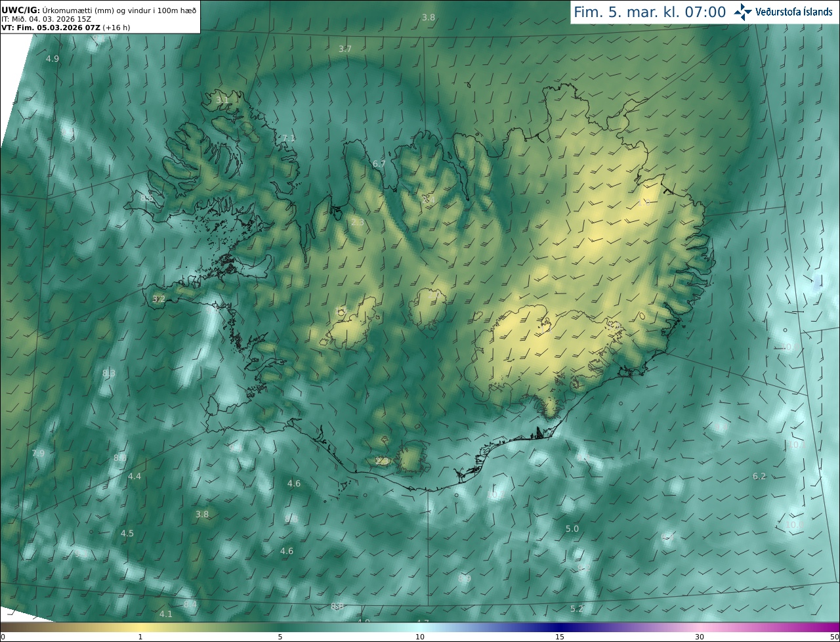This screenshot has width=840, height=642.
Task: Click the 4.4 value on the map
Action: (135, 476)
